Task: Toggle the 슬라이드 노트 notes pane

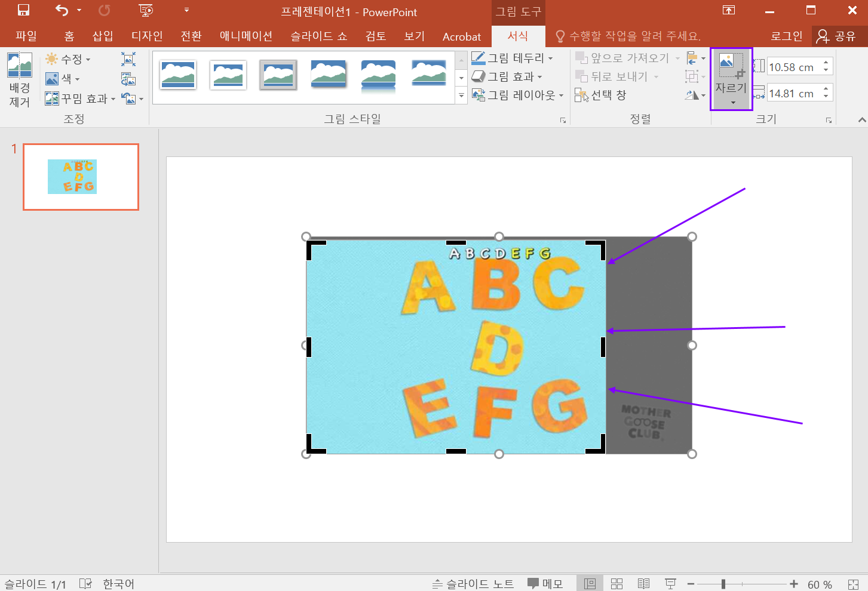Action: point(473,584)
